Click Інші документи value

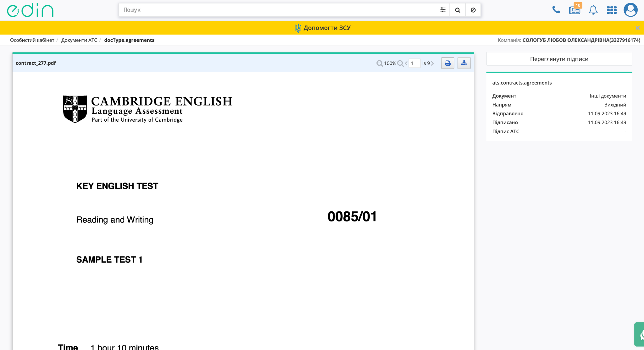tap(608, 96)
